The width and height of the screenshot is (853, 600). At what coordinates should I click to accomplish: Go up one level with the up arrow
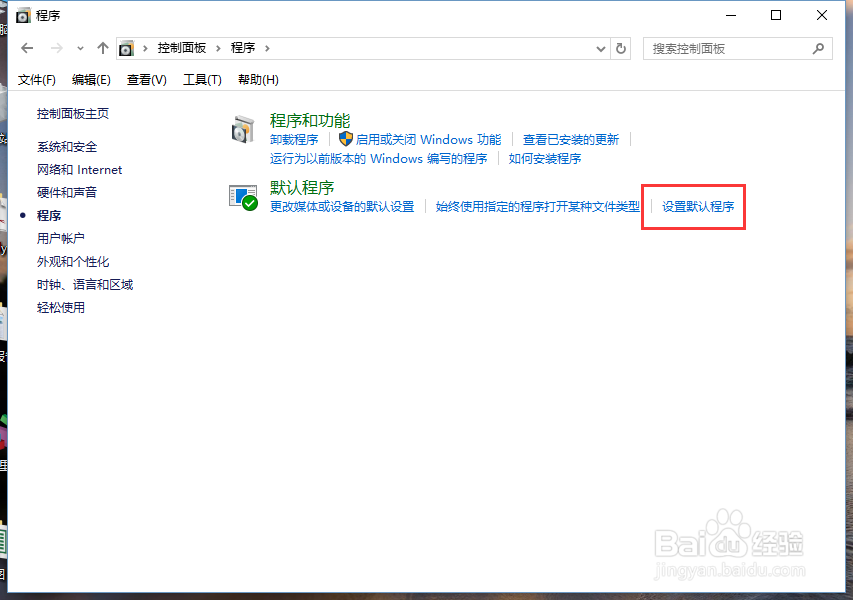[x=102, y=48]
